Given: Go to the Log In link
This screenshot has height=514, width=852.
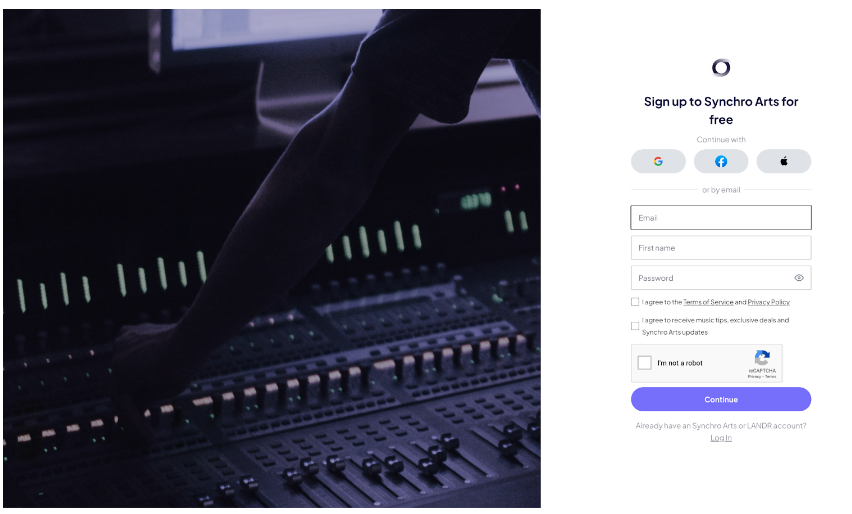Looking at the screenshot, I should 721,438.
